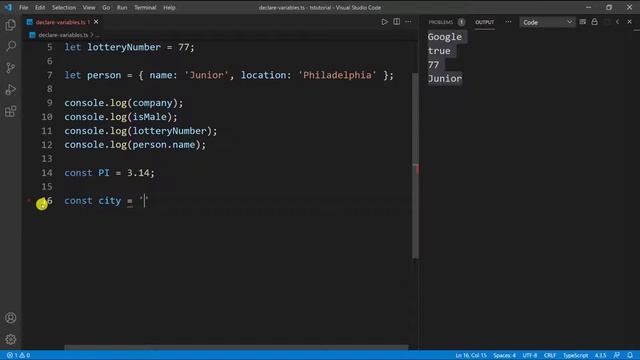The height and width of the screenshot is (360, 640).
Task: Open the Extensions view
Action: 11,111
